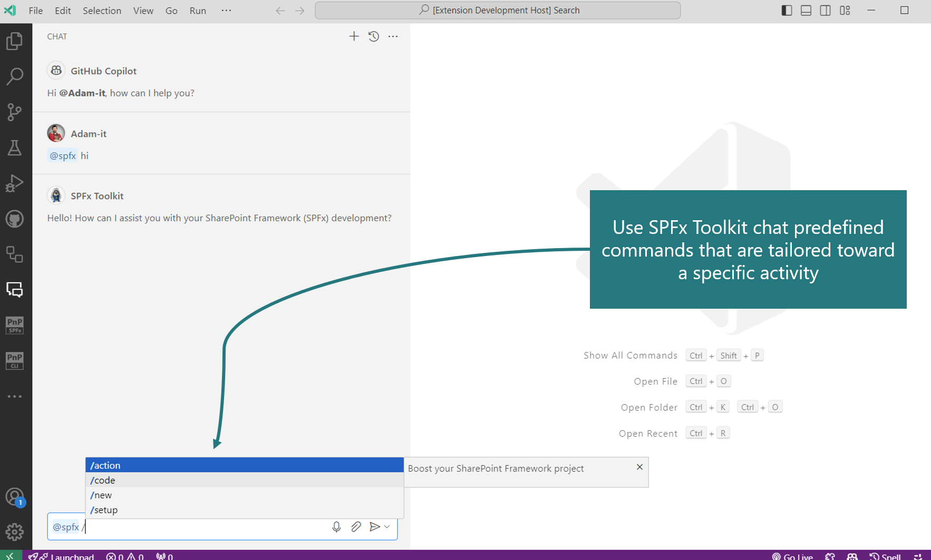Show errors and warnings in status bar
This screenshot has width=931, height=560.
(125, 556)
